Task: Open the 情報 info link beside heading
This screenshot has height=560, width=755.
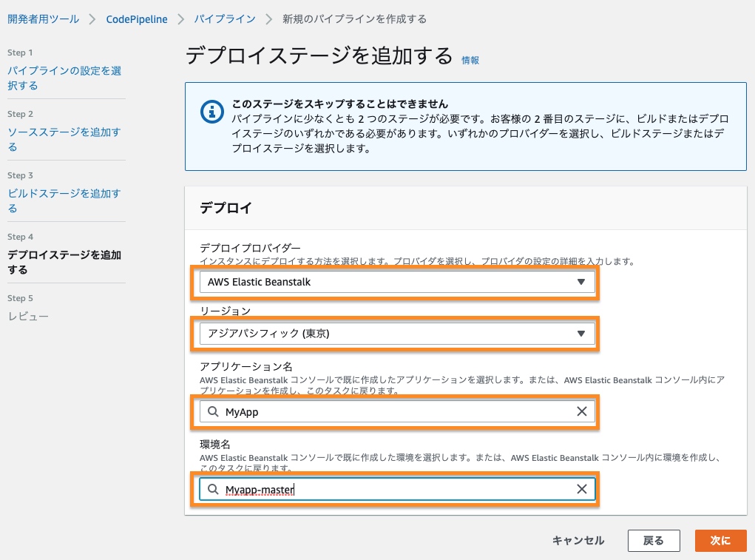Action: 470,61
